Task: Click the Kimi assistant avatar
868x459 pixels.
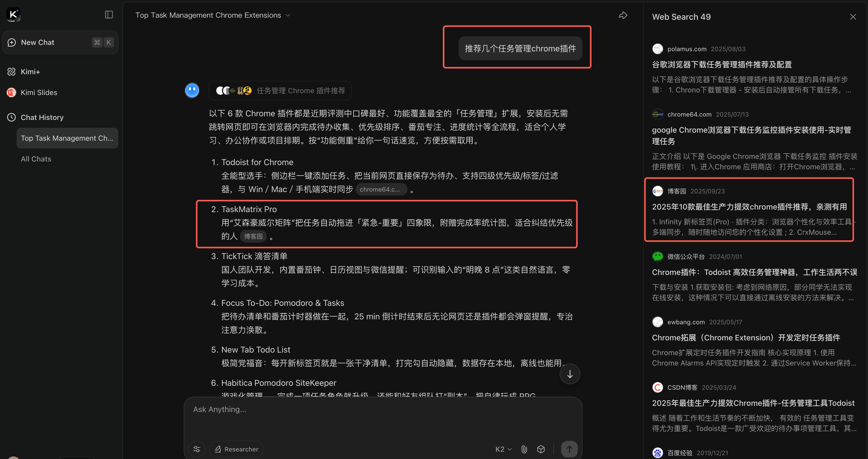Action: [x=192, y=90]
